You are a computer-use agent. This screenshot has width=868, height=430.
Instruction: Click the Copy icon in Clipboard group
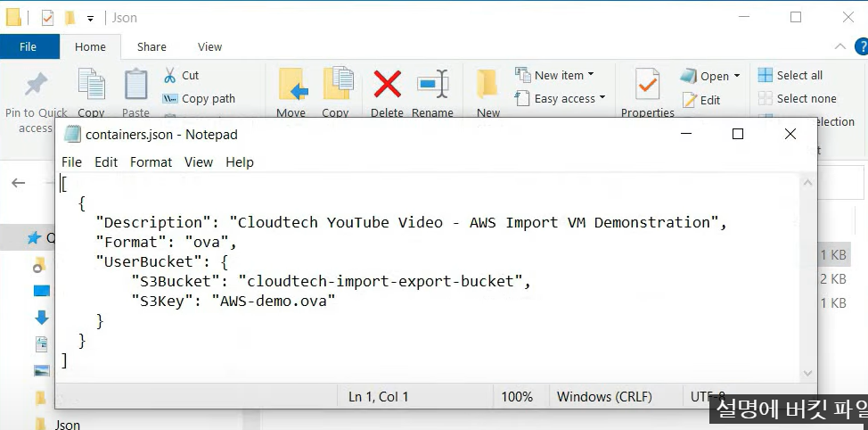point(91,84)
